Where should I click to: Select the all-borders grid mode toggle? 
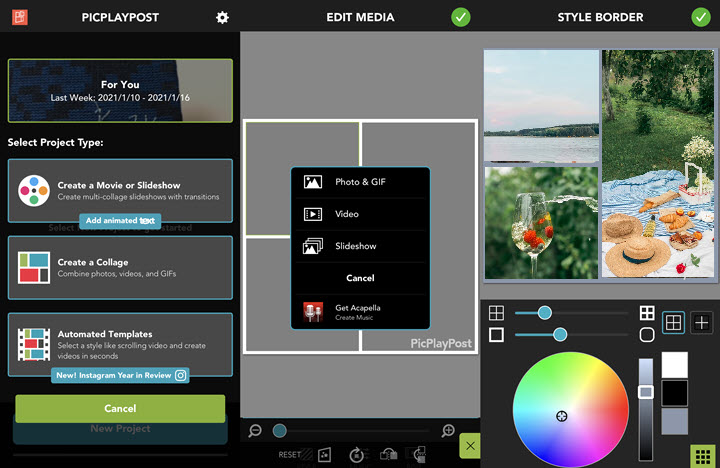[x=673, y=322]
